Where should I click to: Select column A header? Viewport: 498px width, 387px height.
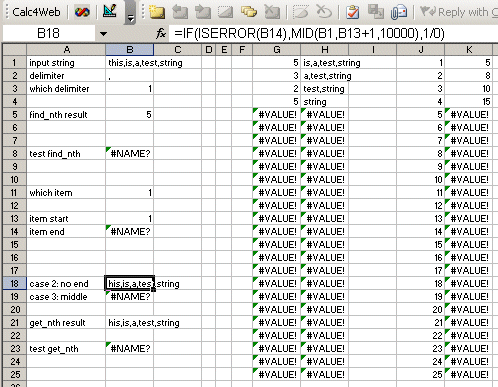click(66, 50)
